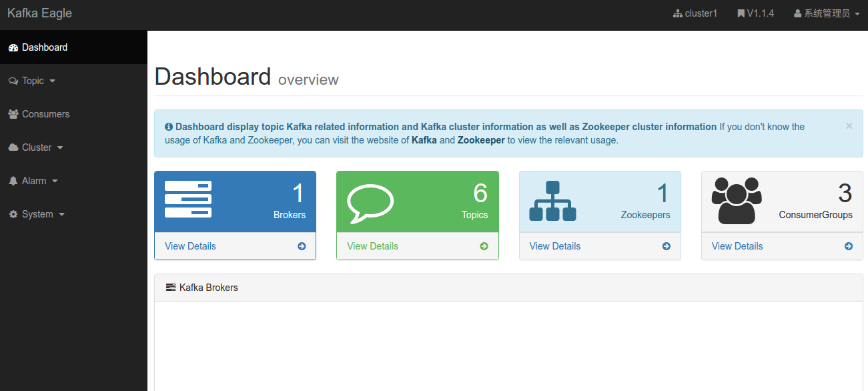The image size is (868, 391).
Task: Click the ConsumerGroups people icon
Action: [737, 200]
